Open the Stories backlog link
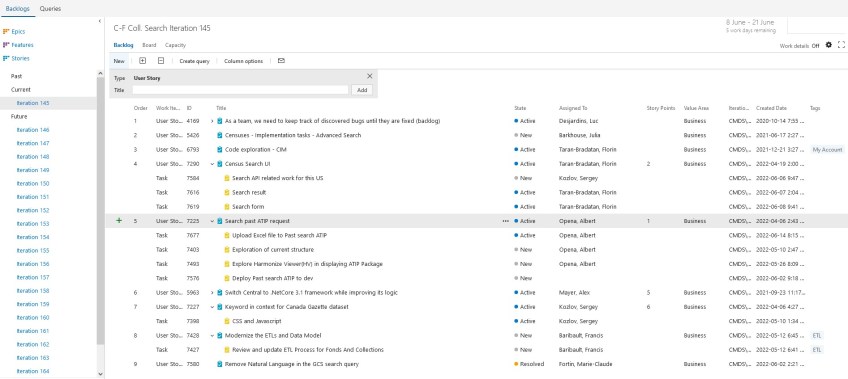Viewport: 848px width, 379px height. tap(21, 58)
